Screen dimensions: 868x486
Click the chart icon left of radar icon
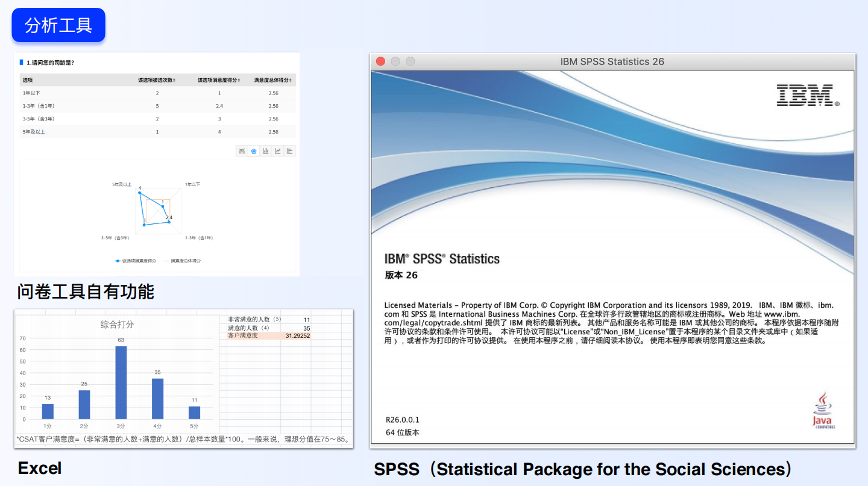[242, 151]
